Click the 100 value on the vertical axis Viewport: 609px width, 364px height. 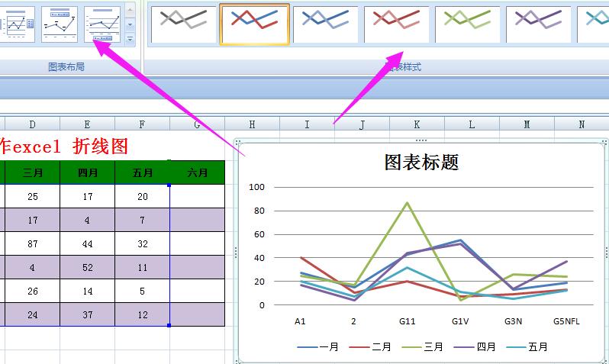click(x=256, y=187)
